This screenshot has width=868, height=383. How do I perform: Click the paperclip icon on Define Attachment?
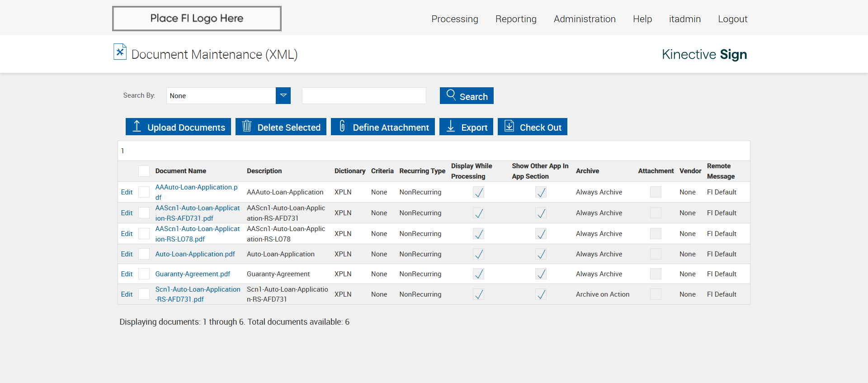tap(342, 127)
